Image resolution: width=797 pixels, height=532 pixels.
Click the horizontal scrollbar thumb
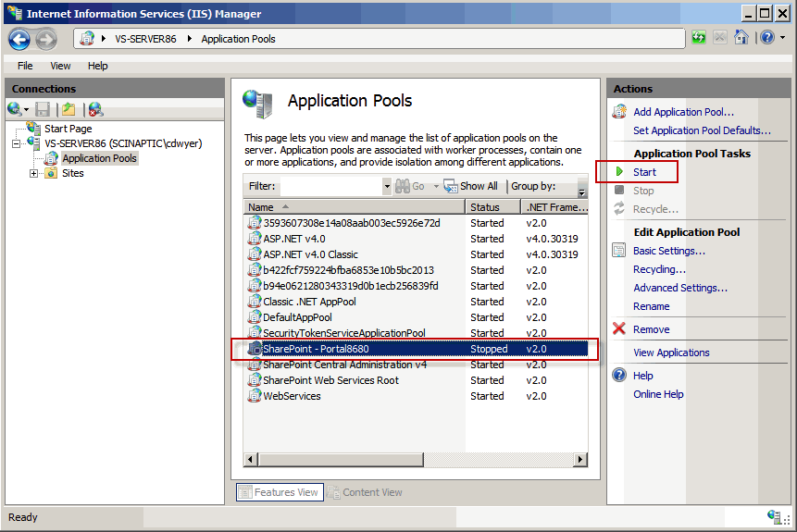click(341, 460)
